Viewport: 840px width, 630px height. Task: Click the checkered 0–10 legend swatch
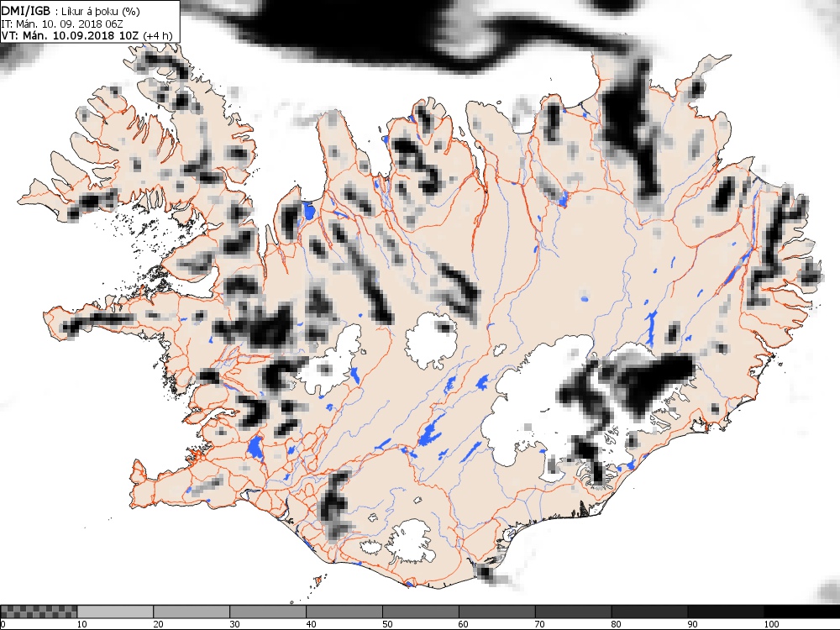pyautogui.click(x=39, y=612)
